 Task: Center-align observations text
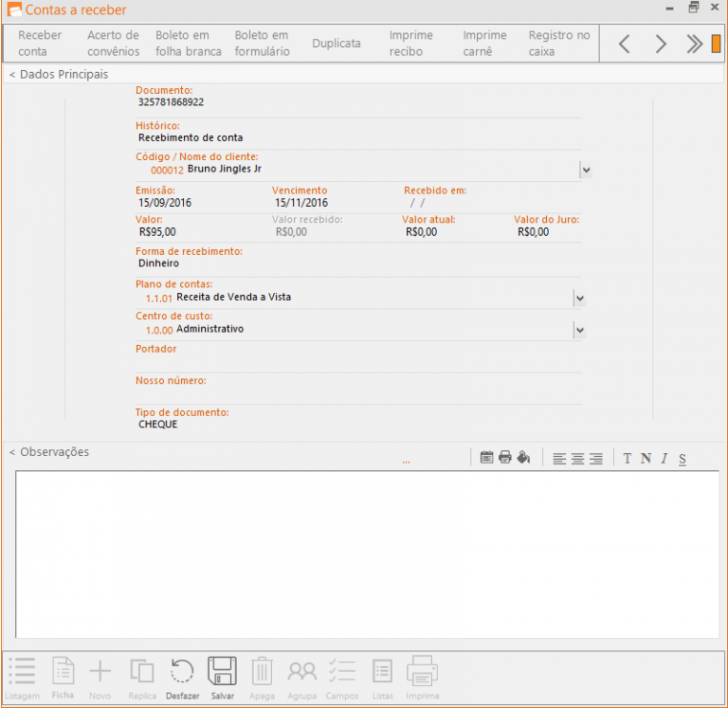point(577,459)
